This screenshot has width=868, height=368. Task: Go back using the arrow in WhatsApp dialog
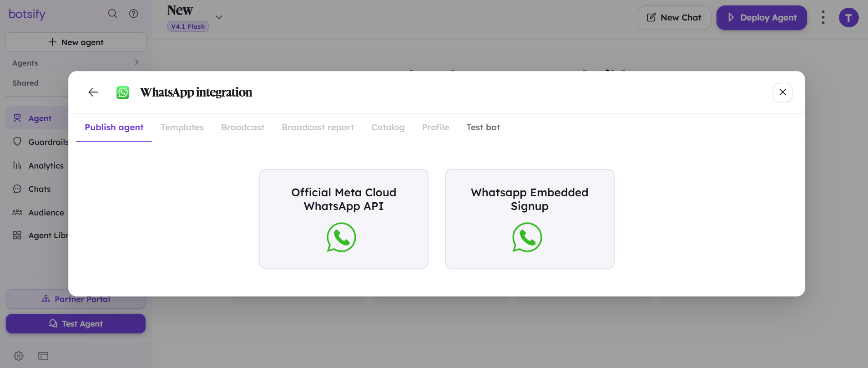[93, 92]
